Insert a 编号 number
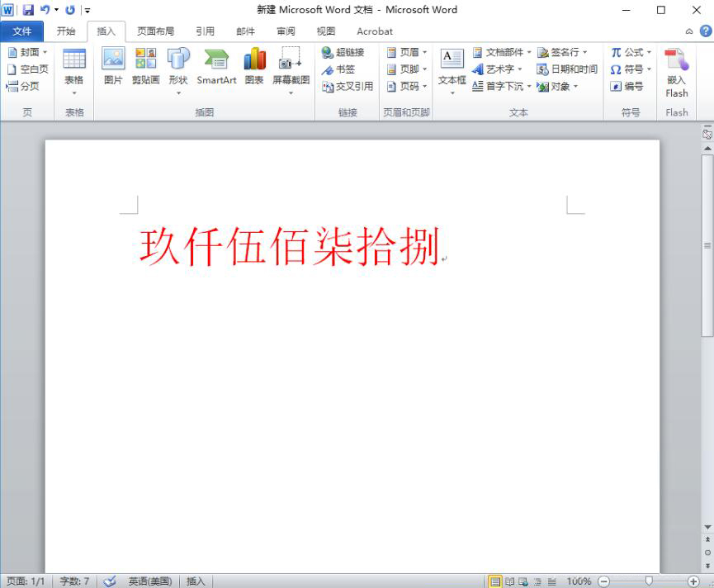Screen dimensions: 714x588 pos(627,86)
